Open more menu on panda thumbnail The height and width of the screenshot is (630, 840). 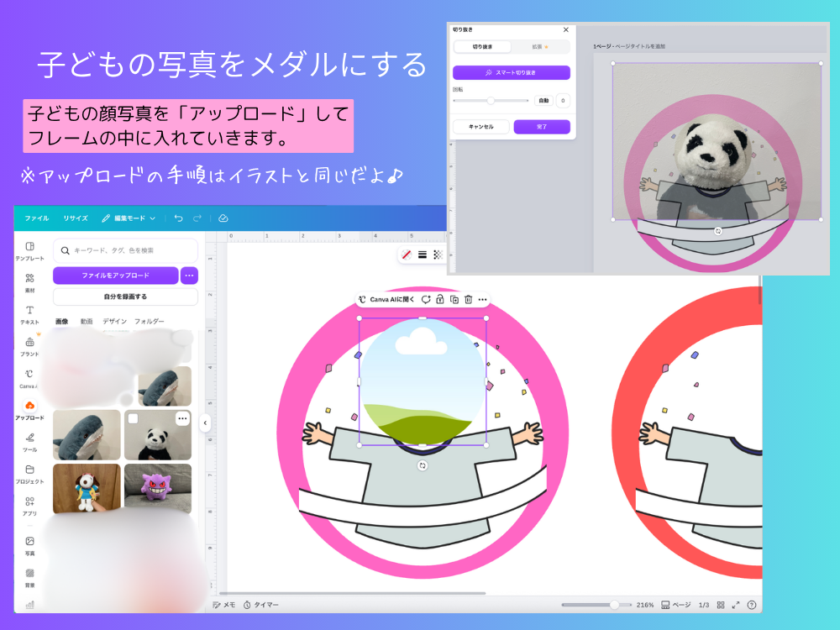tap(182, 418)
